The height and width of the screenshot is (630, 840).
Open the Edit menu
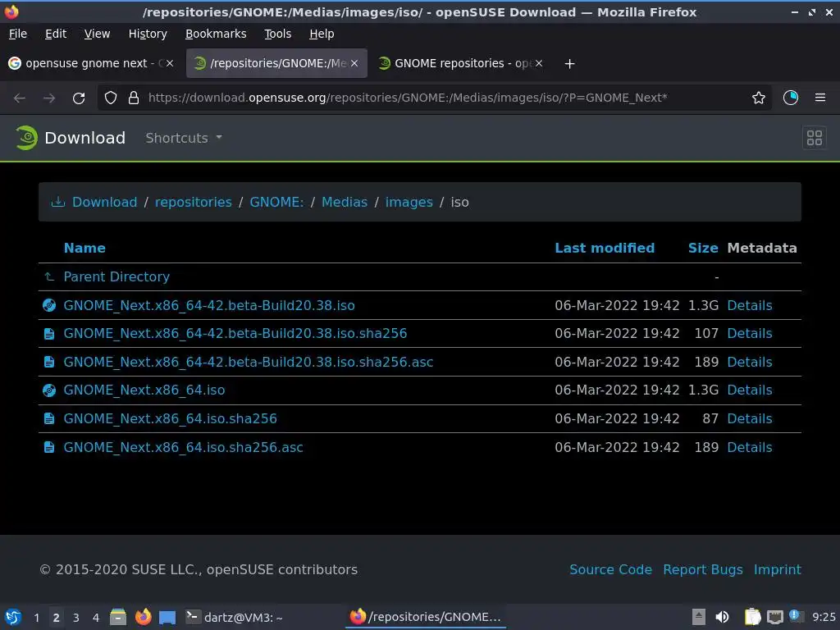[x=56, y=34]
